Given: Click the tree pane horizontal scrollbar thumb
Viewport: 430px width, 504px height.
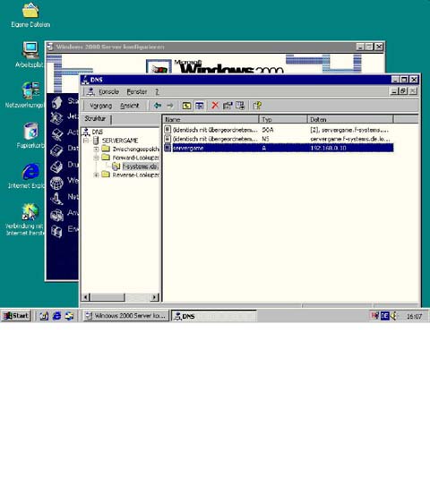Looking at the screenshot, I should 107,297.
